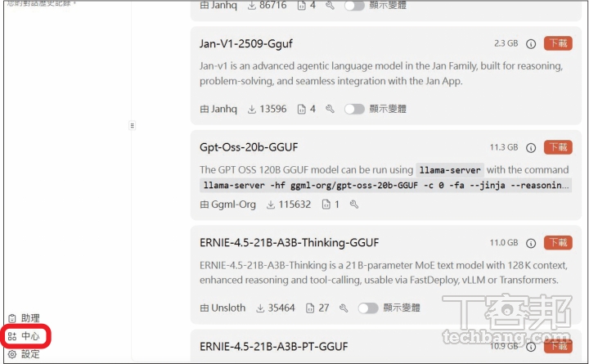Toggle 顯示變體 for ERNIE-4.5-21B-A3B-Thinking-GGUF
The width and height of the screenshot is (589, 364).
[x=368, y=308]
